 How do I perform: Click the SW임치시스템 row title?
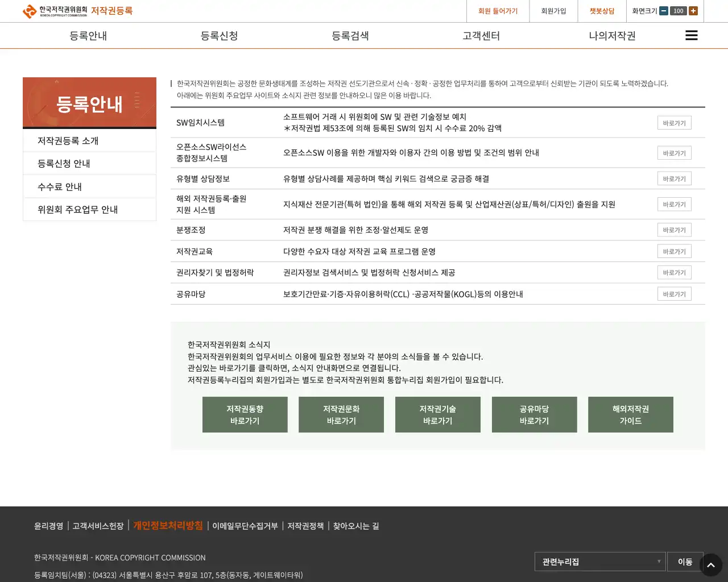coord(200,123)
